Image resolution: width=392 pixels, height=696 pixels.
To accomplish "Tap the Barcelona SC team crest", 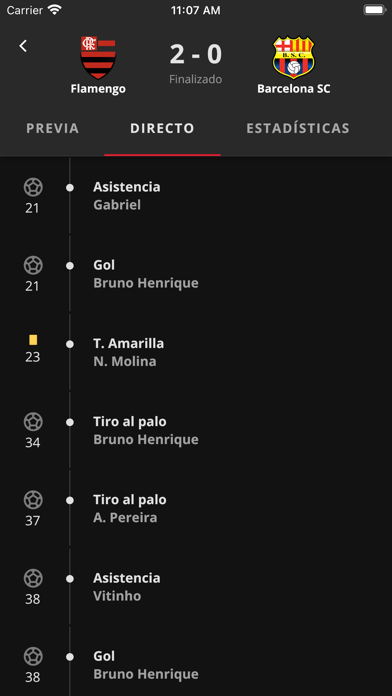I will (x=293, y=57).
